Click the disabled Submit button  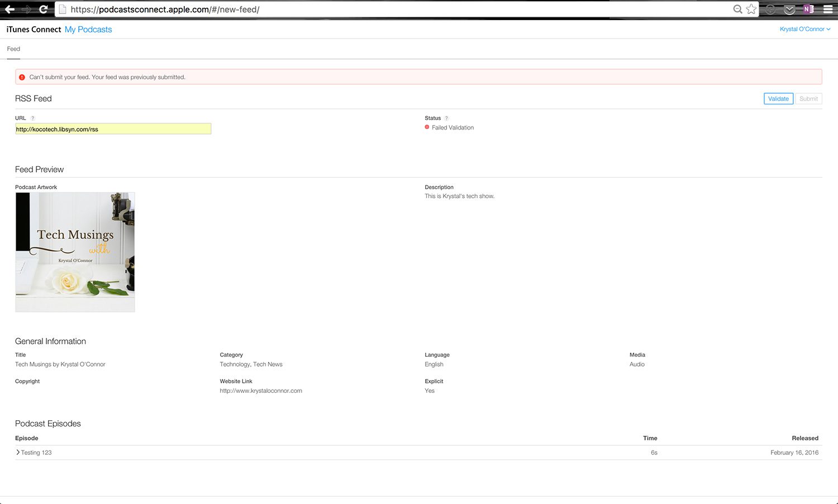[808, 99]
